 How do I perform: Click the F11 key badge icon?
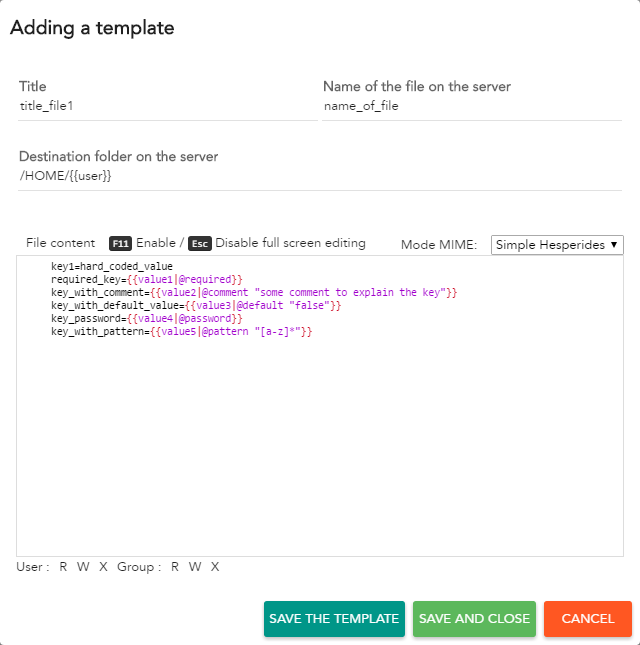(120, 244)
